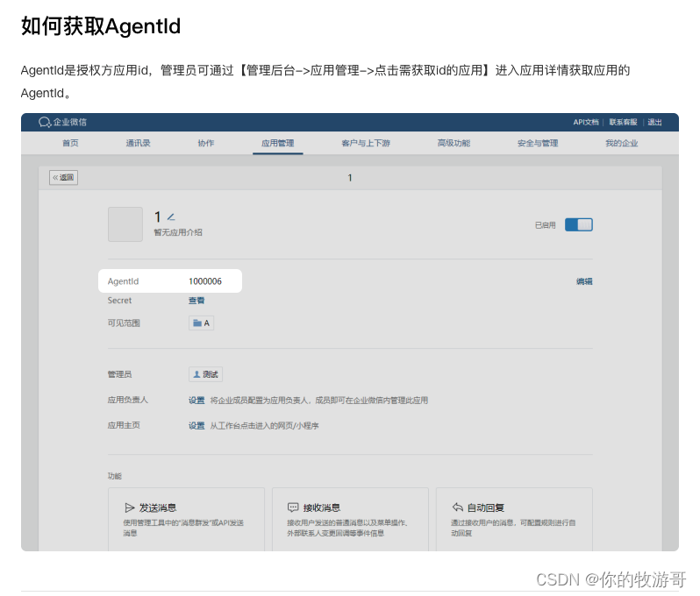The image size is (700, 596).
Task: Click the pencil icon beside app name 1
Action: coord(171,217)
